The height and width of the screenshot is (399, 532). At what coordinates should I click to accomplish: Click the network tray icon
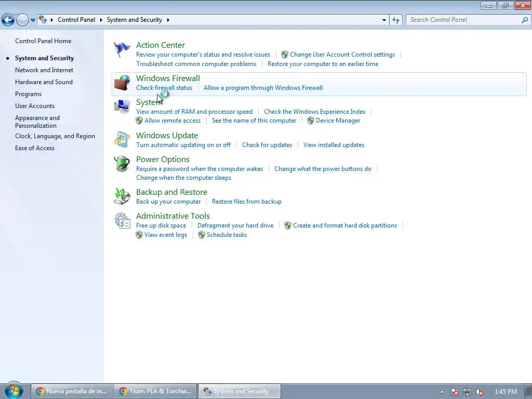pos(467,392)
